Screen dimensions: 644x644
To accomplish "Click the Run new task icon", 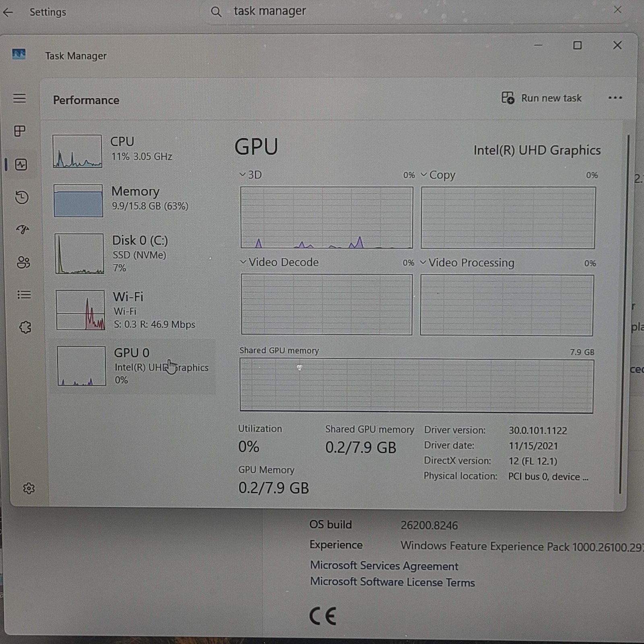I will [508, 98].
